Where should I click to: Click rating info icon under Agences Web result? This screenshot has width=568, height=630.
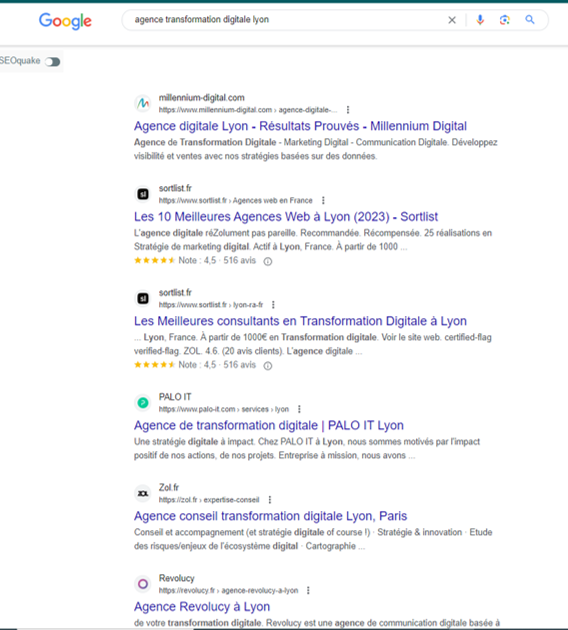point(268,262)
